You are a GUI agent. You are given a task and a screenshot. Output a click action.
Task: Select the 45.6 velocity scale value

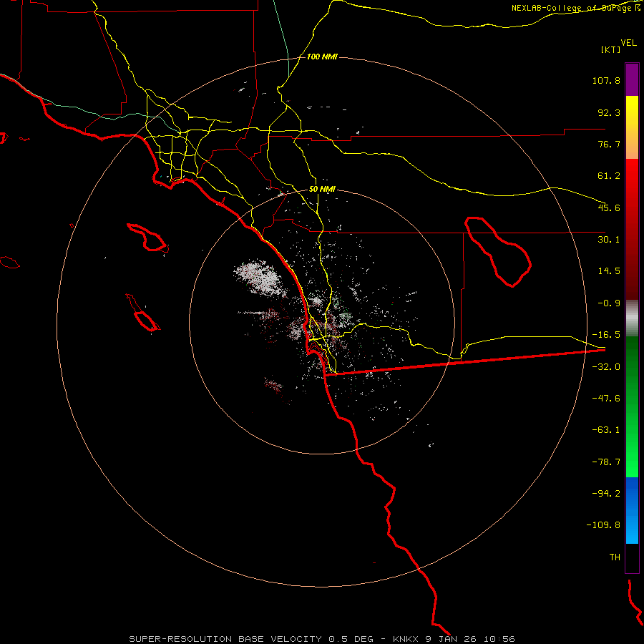coord(609,208)
